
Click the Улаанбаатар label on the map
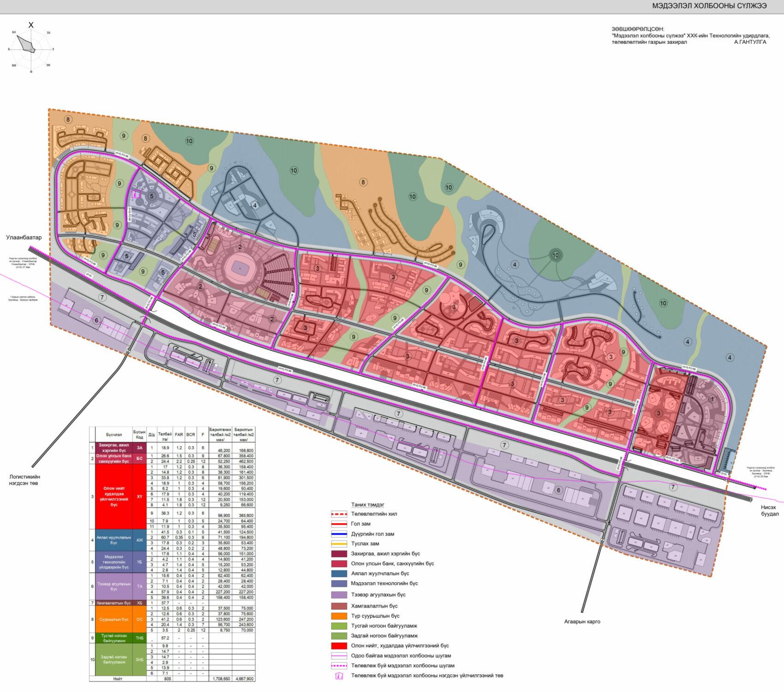coord(24,238)
